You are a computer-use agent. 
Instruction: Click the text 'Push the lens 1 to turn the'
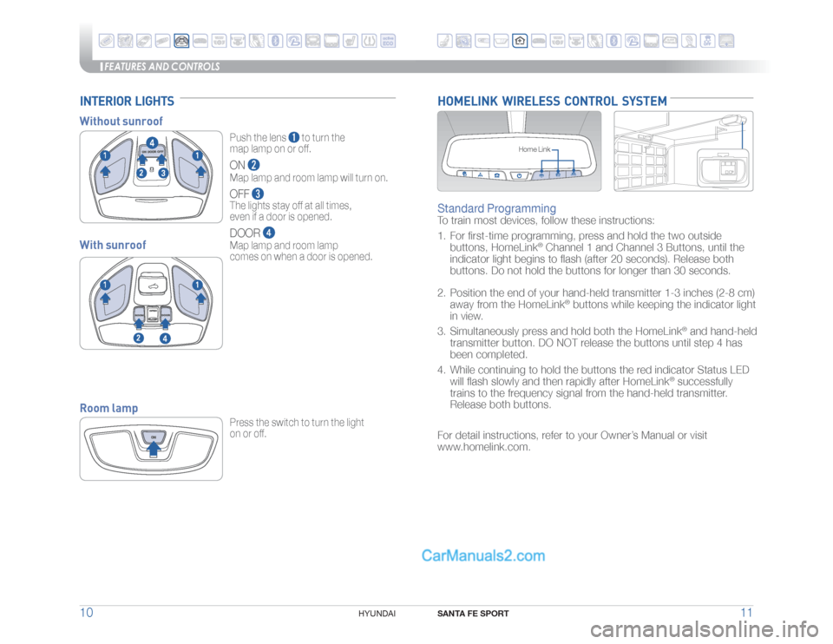(x=287, y=138)
